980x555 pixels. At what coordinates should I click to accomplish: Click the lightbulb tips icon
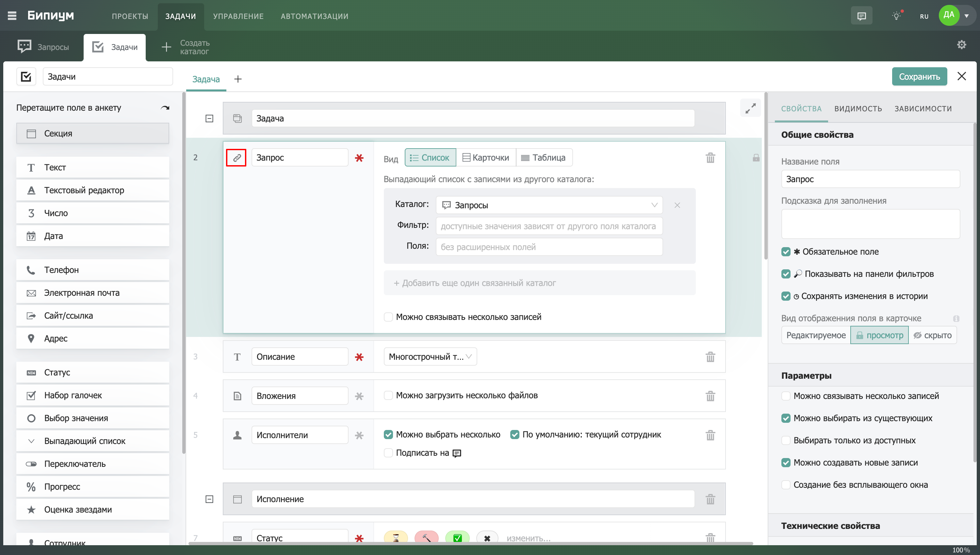pyautogui.click(x=896, y=16)
